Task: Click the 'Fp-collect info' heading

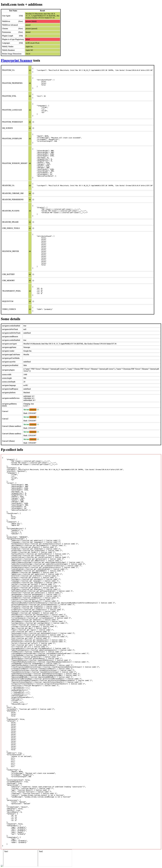Action: click(12, 449)
